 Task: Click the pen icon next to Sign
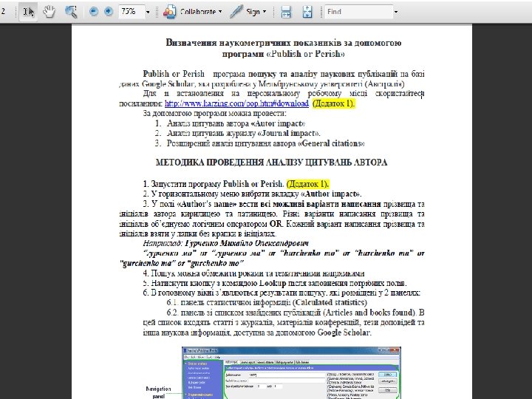(x=236, y=12)
